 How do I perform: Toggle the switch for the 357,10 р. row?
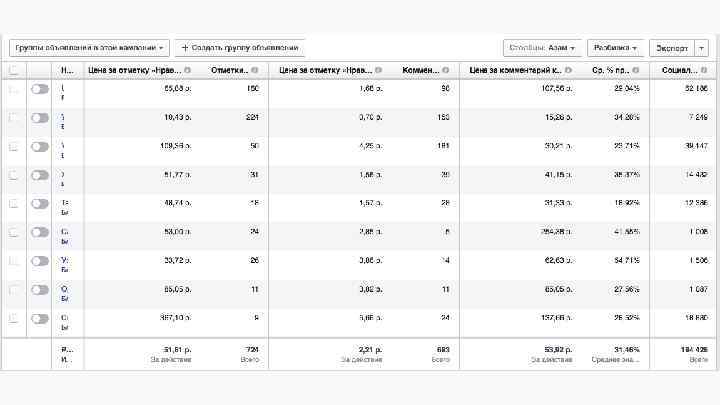[x=39, y=319]
